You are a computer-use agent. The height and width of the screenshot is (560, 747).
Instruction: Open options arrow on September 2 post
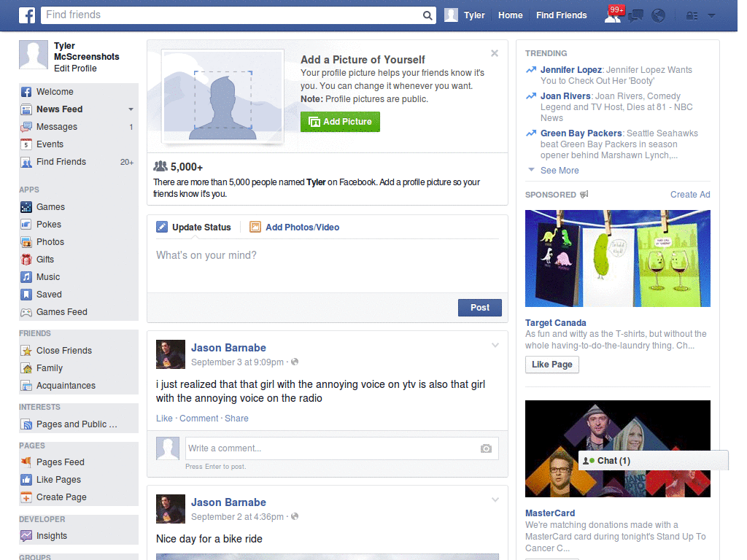click(495, 500)
